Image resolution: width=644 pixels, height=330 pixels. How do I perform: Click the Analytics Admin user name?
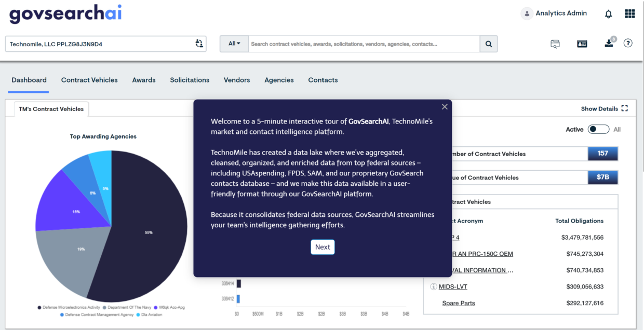[561, 13]
